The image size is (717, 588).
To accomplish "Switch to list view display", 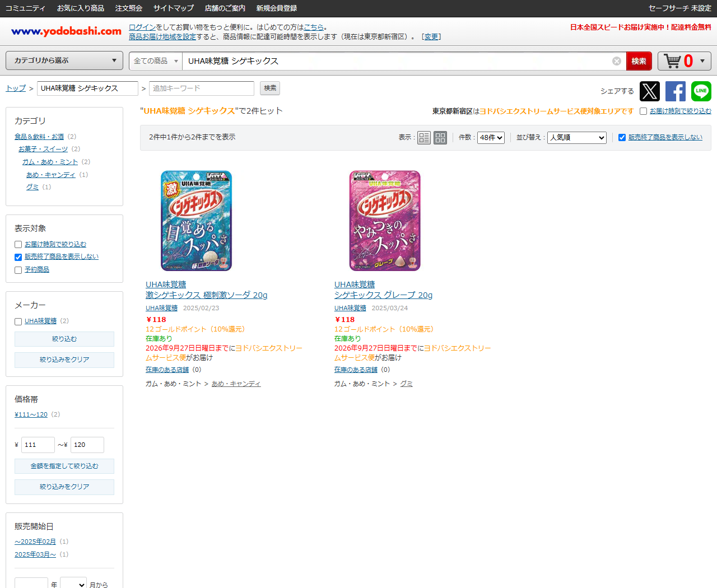I will (x=424, y=137).
